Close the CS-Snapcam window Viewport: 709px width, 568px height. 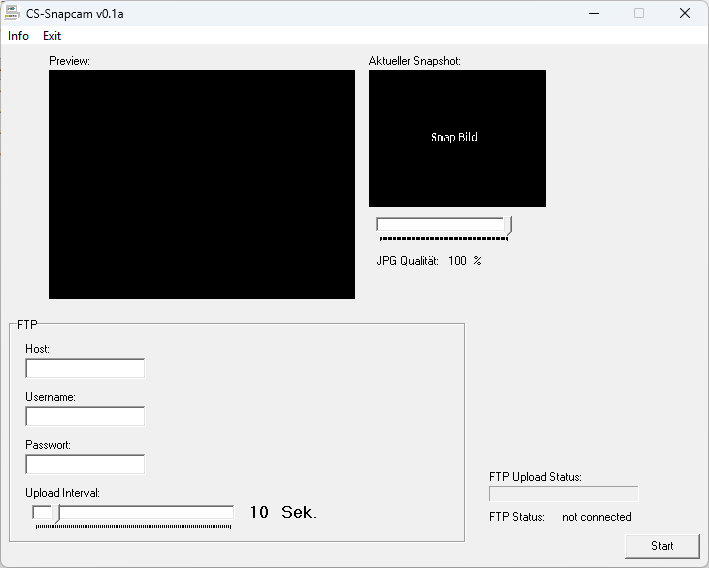click(x=685, y=13)
